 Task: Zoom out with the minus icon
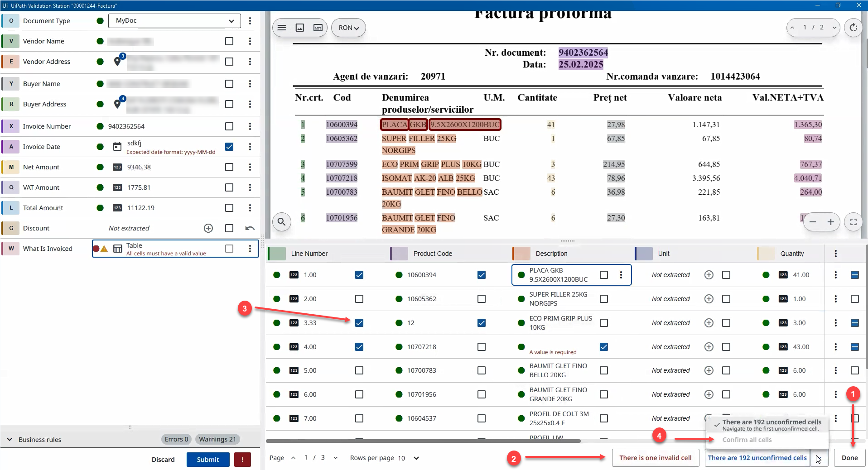coord(813,222)
